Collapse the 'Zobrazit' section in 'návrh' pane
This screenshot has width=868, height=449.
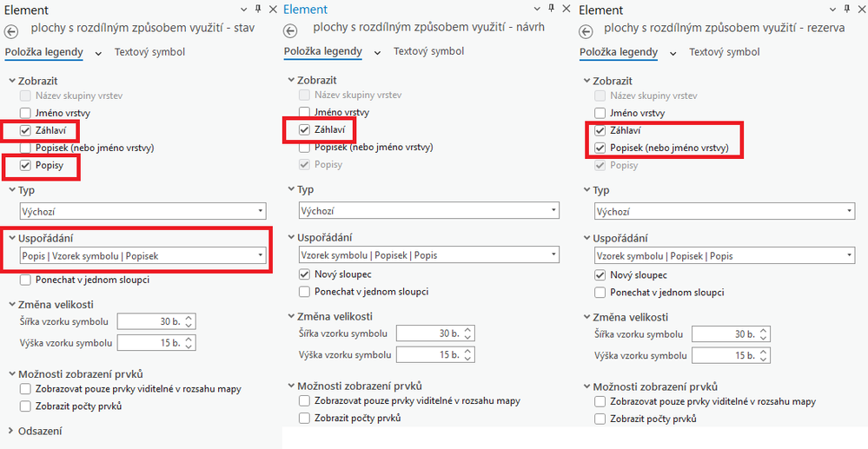coord(288,80)
